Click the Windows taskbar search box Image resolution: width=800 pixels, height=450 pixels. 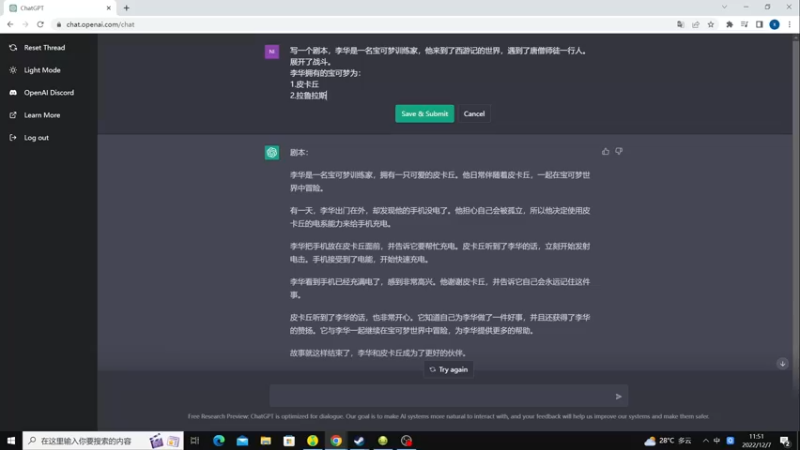tap(103, 440)
